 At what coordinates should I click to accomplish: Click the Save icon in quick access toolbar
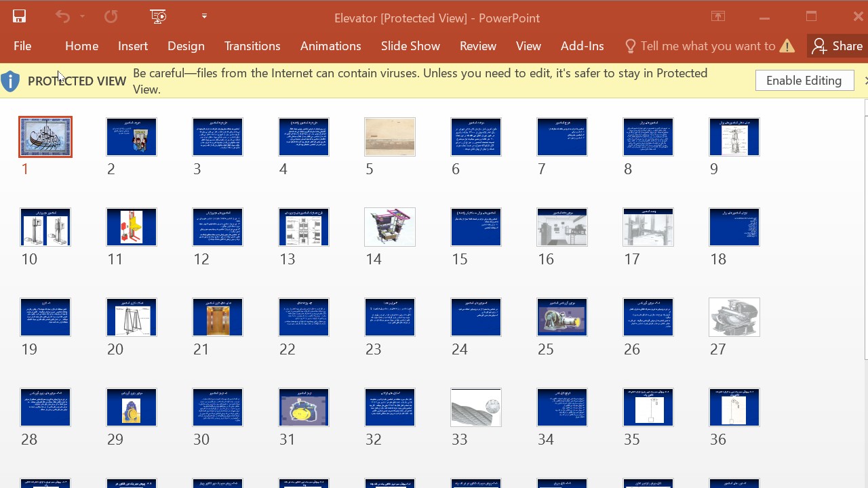click(x=19, y=17)
